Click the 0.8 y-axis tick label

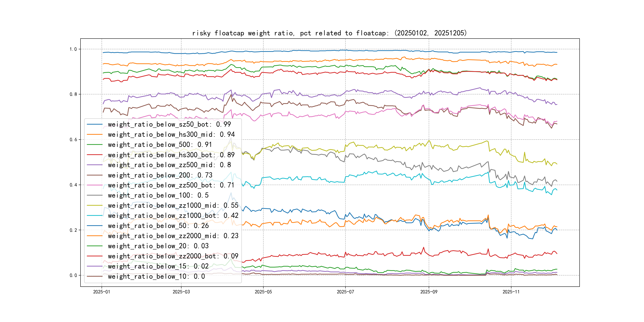point(73,94)
